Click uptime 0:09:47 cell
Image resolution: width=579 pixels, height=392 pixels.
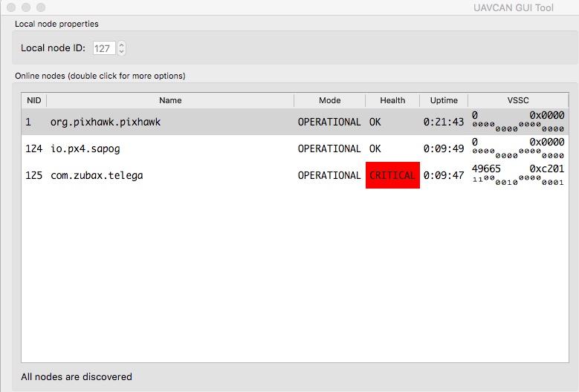444,175
